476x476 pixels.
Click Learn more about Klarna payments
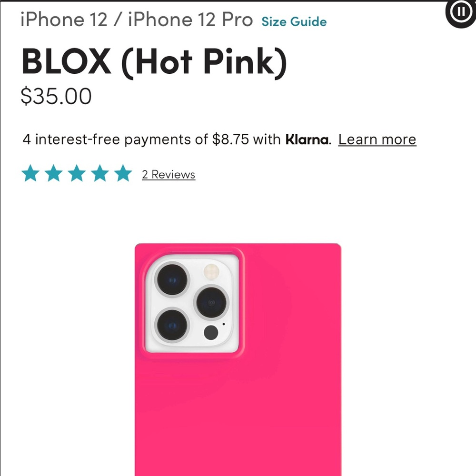coord(377,139)
